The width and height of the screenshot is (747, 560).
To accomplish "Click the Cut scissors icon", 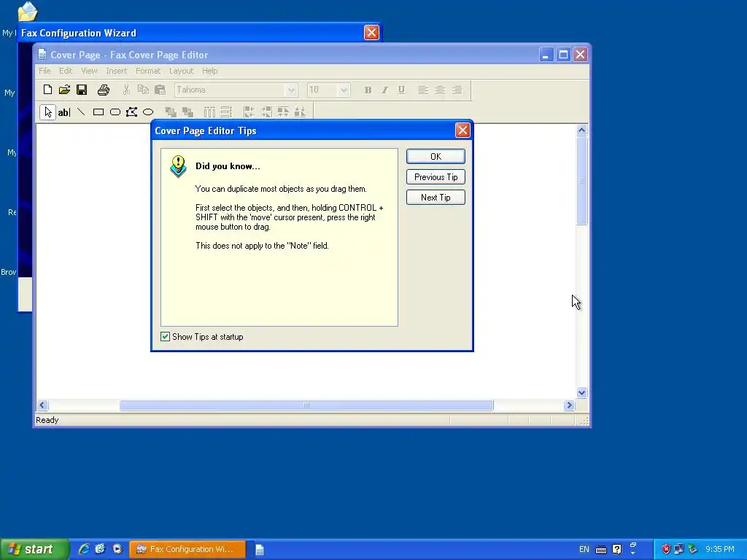I will click(126, 90).
